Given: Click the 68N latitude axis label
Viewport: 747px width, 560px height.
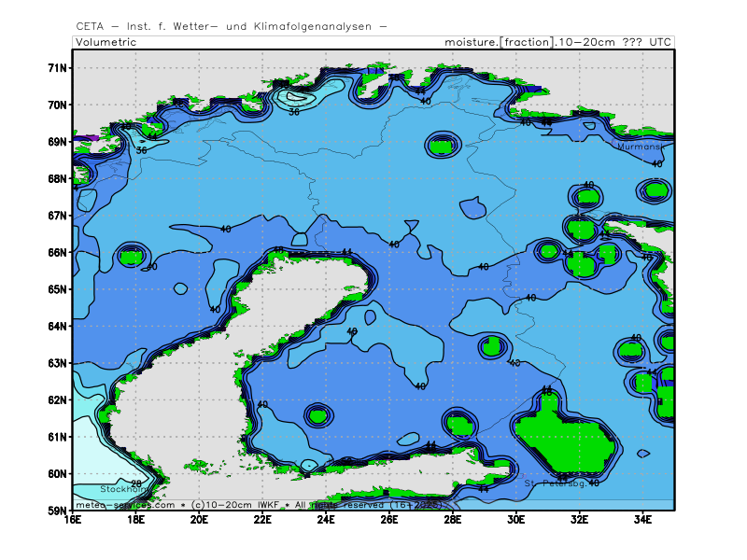Looking at the screenshot, I should point(57,178).
